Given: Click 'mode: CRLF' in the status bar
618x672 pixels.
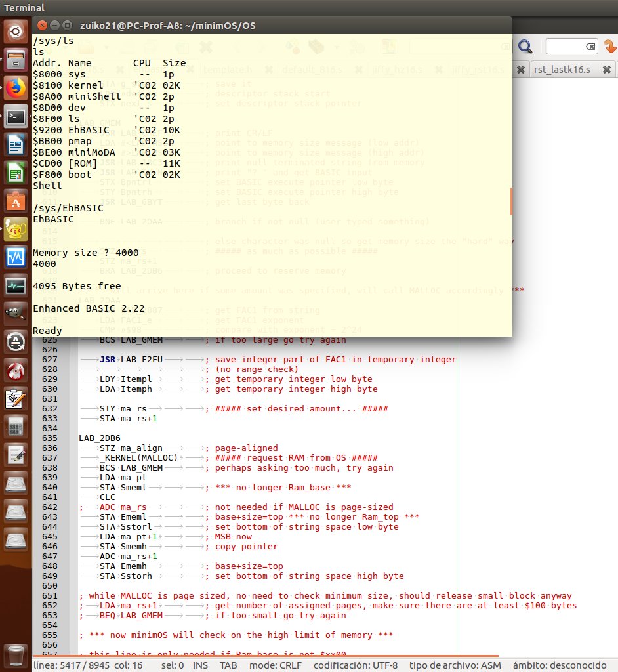Looking at the screenshot, I should pos(275,665).
